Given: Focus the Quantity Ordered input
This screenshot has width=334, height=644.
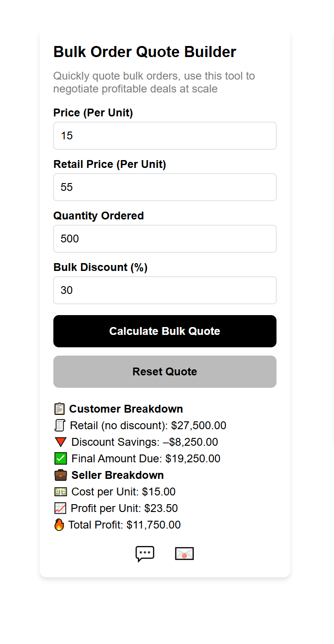Looking at the screenshot, I should point(165,238).
